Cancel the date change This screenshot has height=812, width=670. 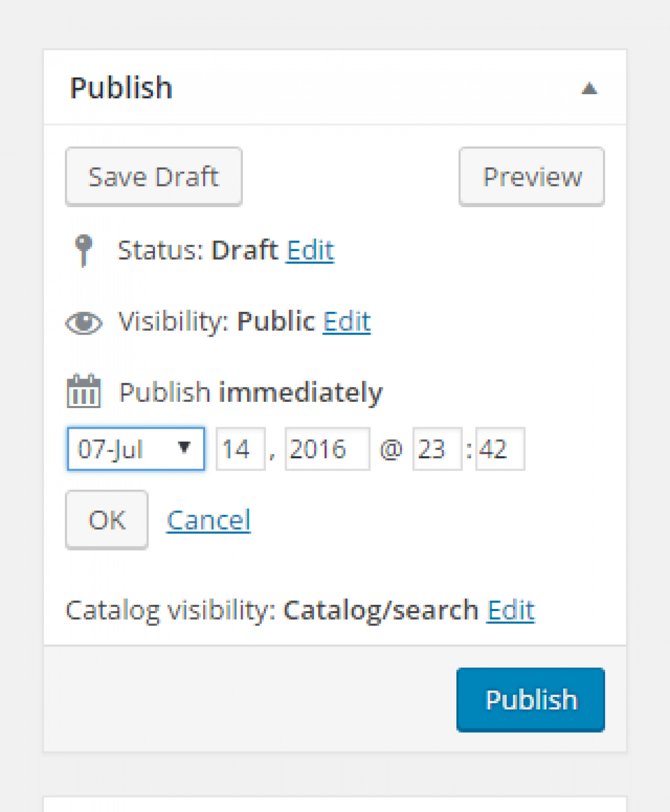[208, 519]
